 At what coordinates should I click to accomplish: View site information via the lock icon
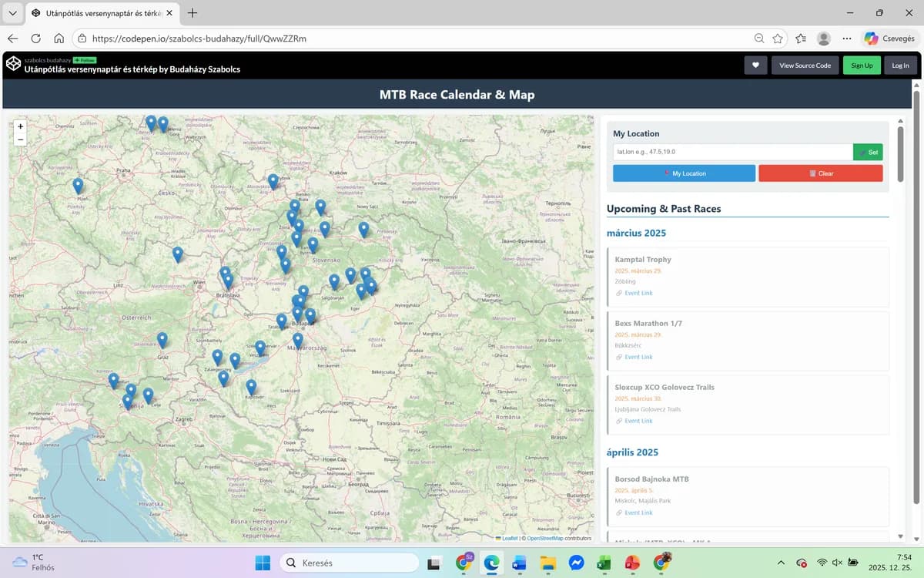click(x=82, y=38)
